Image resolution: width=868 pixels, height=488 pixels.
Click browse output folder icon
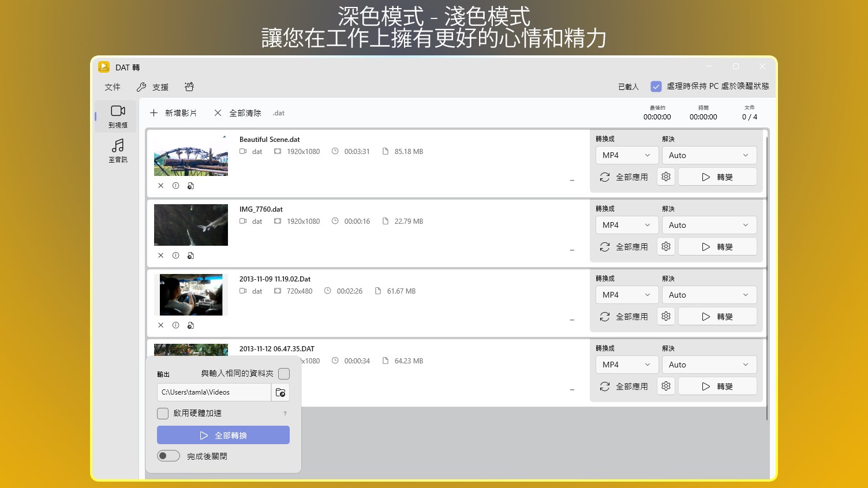click(x=280, y=392)
